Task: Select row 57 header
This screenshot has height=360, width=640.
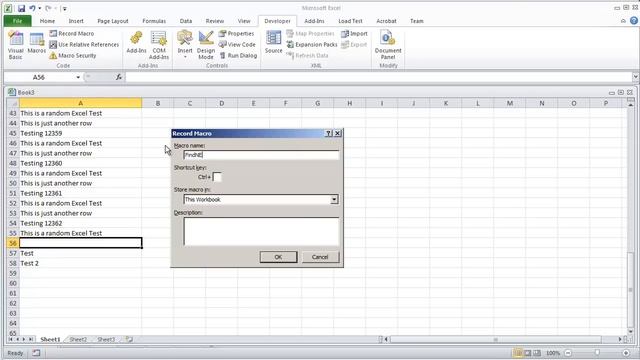Action: tap(13, 253)
